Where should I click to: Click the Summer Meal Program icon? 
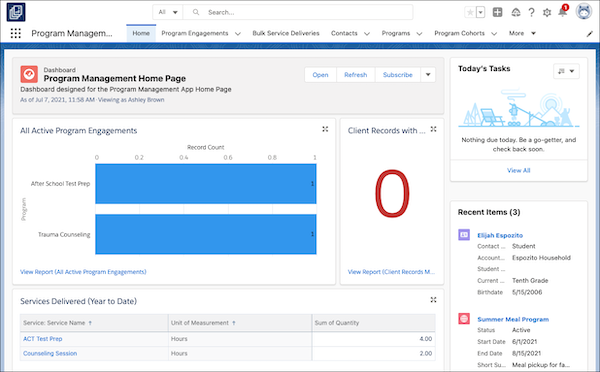click(464, 318)
